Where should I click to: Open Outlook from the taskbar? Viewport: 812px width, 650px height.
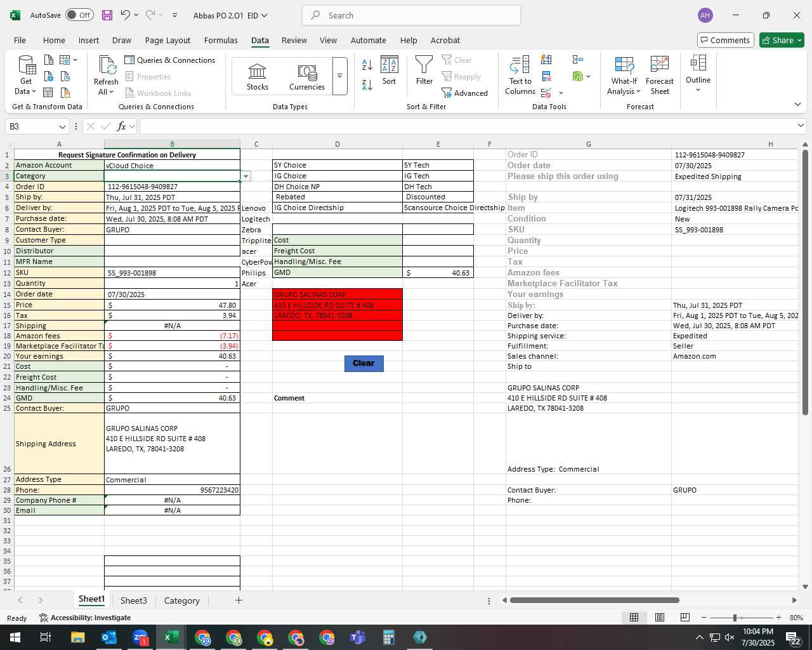point(109,637)
